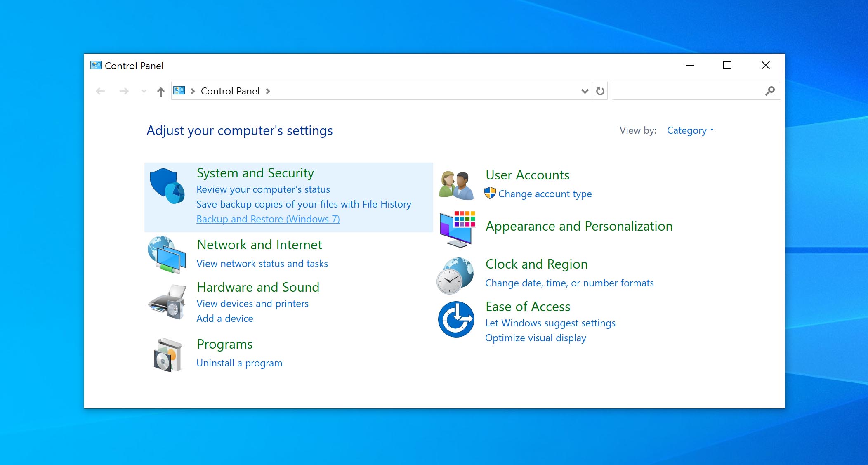Click the Appearance and Personalization monitor icon

tap(457, 229)
